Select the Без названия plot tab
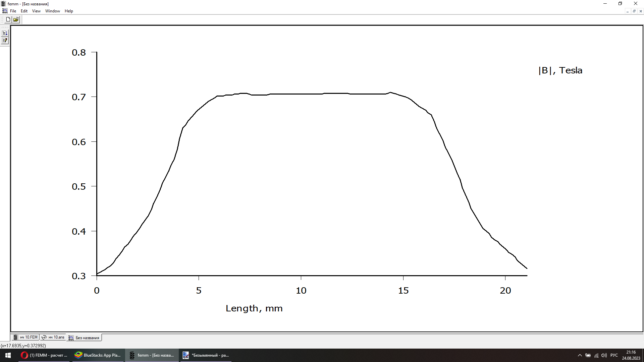This screenshot has width=644, height=362. [85, 338]
